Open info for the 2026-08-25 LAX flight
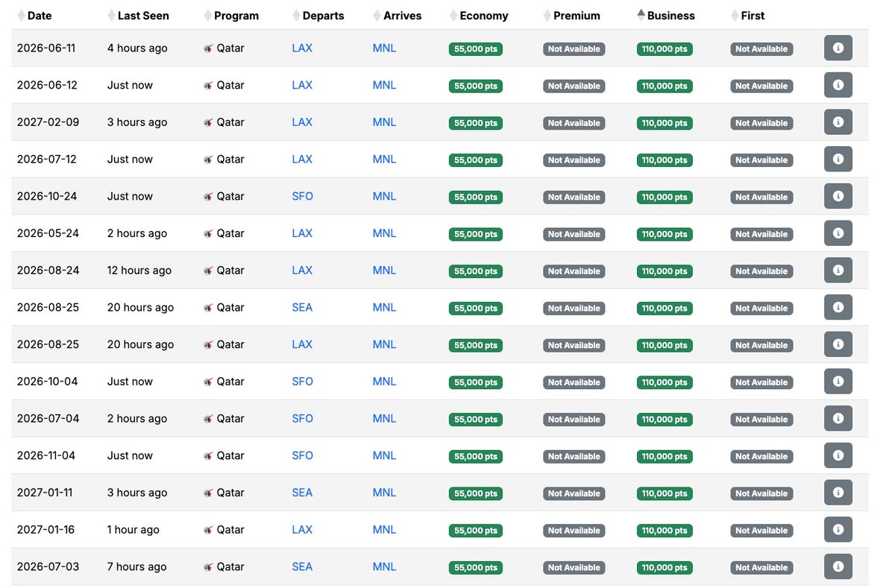895x588 pixels. coord(838,344)
